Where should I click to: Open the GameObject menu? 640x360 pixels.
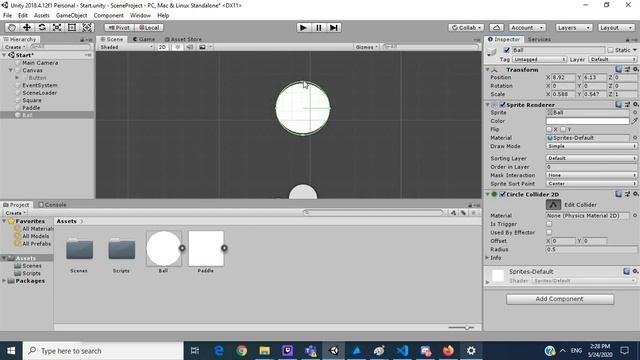(x=71, y=16)
